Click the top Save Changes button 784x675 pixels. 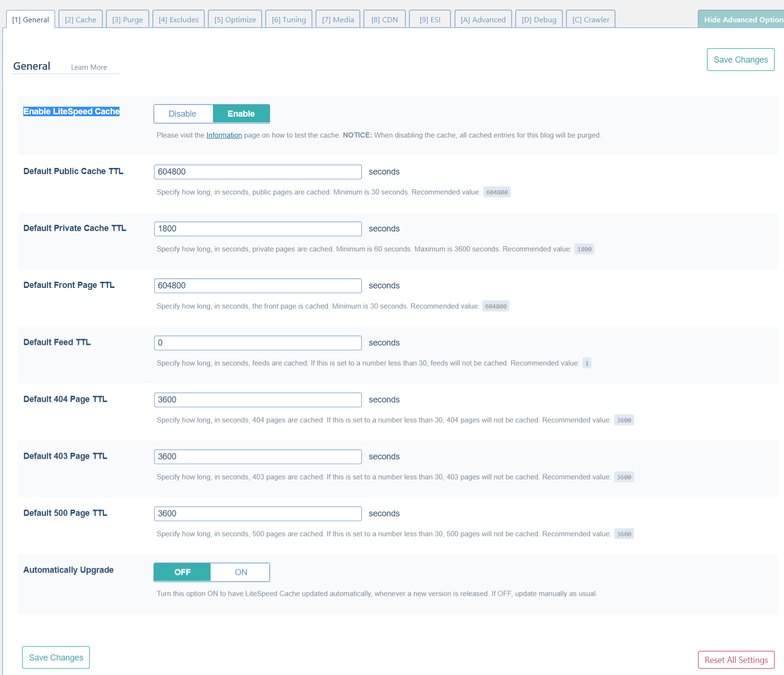click(740, 60)
